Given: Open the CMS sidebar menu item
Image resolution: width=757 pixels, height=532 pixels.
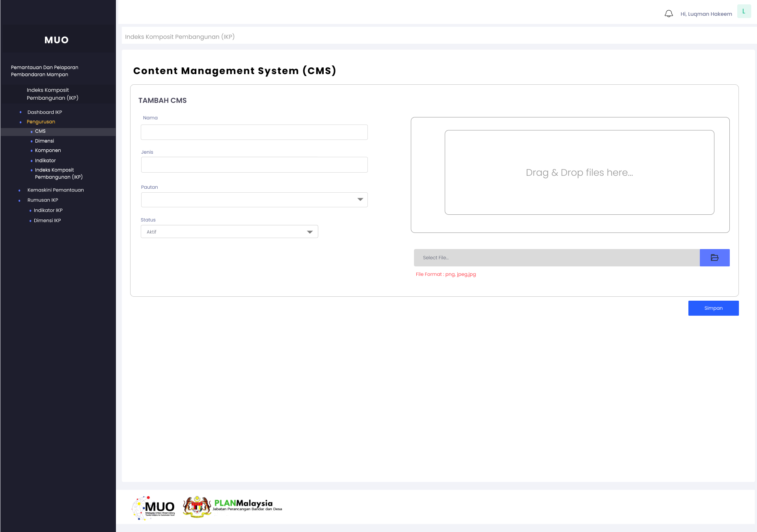Looking at the screenshot, I should click(40, 131).
